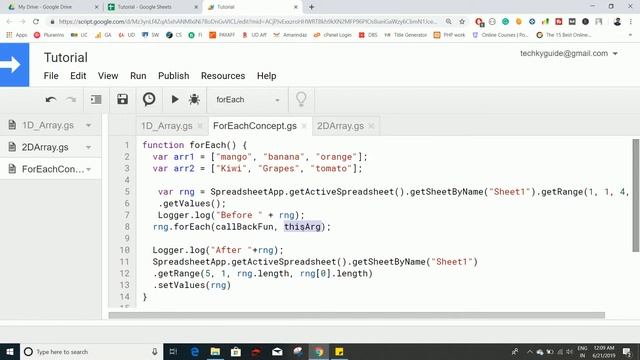640x360 pixels.
Task: Open the Pluralsight bookmark
Action: point(49,35)
